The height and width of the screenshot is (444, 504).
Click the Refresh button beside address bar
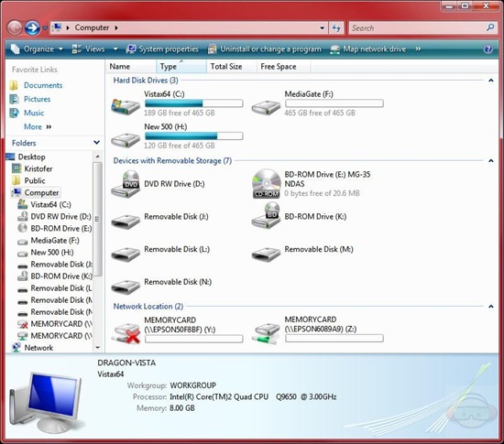336,28
